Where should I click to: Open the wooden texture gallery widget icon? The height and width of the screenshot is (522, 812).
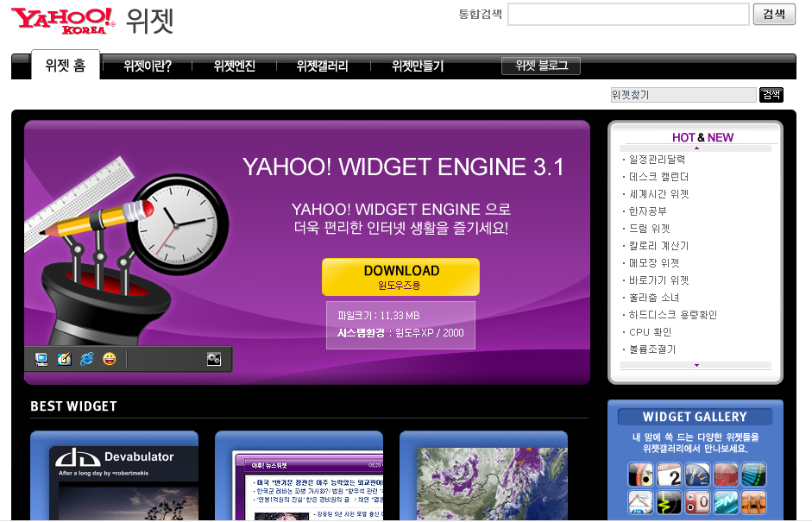753,502
